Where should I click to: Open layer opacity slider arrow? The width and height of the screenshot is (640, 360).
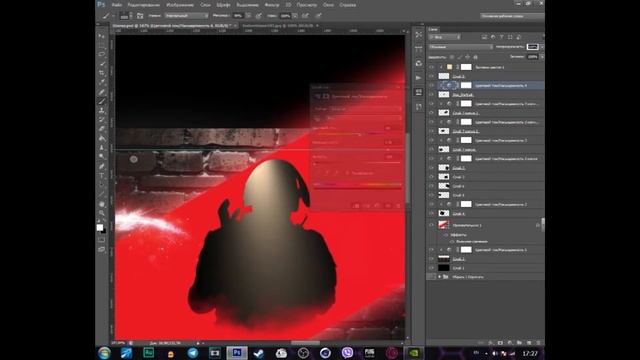[x=542, y=47]
